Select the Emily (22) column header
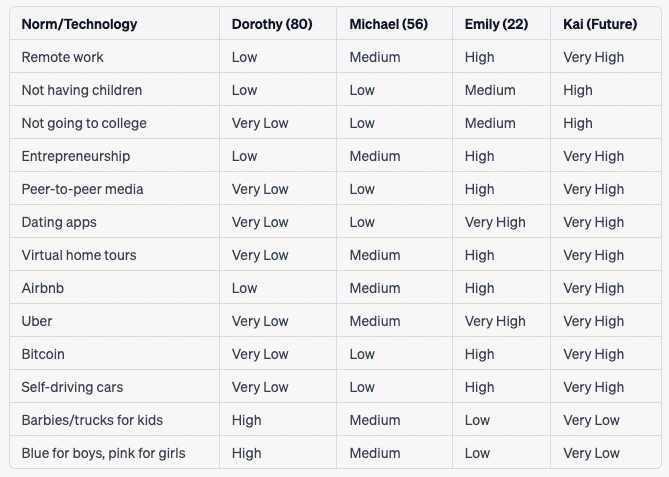Image resolution: width=669 pixels, height=477 pixels. (x=496, y=24)
